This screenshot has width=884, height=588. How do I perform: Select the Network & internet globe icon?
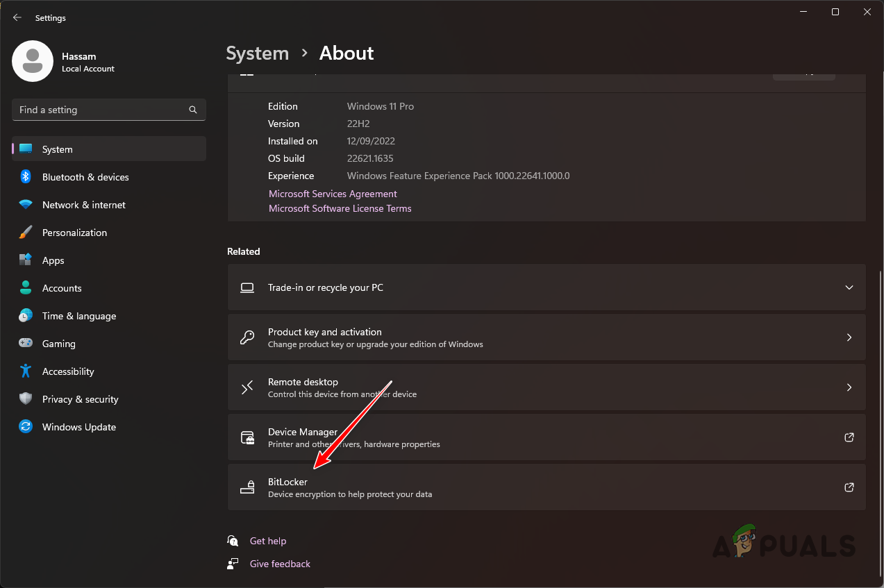click(x=26, y=205)
